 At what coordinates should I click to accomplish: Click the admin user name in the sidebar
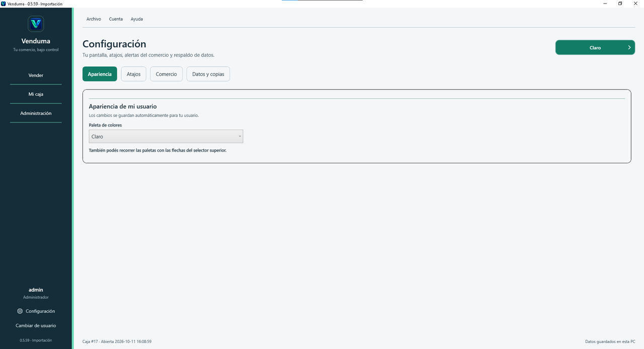point(36,290)
